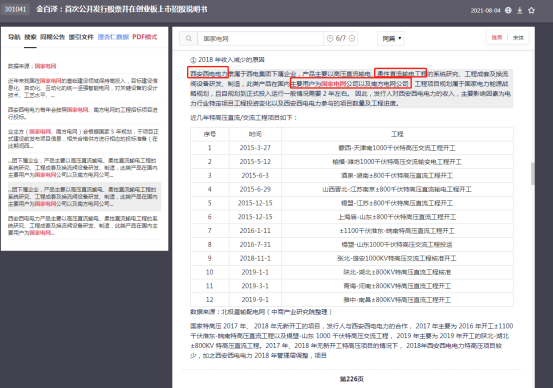Screen dimensions: 553x388
Task: Open the 同期公告 tab
Action: [x=53, y=37]
